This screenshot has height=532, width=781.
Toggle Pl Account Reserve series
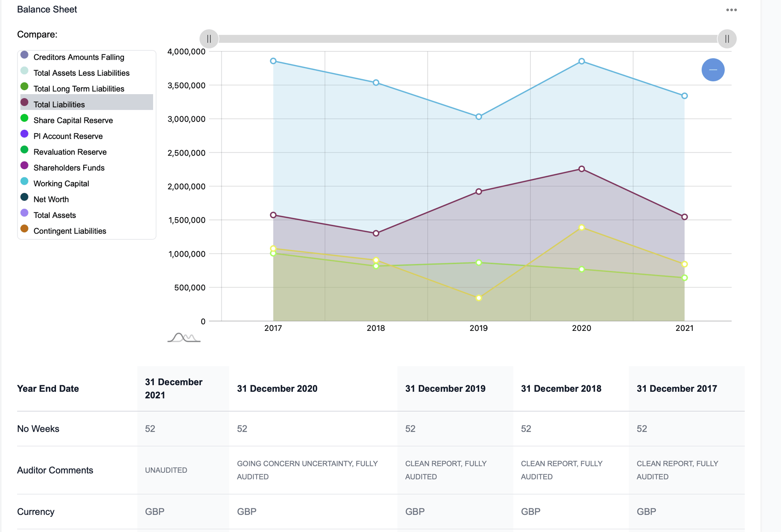click(x=86, y=136)
